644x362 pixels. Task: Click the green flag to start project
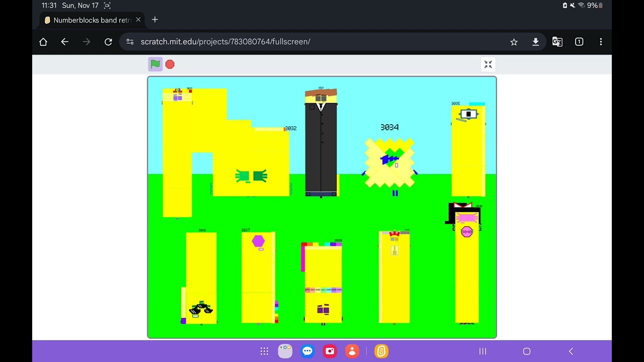[155, 64]
